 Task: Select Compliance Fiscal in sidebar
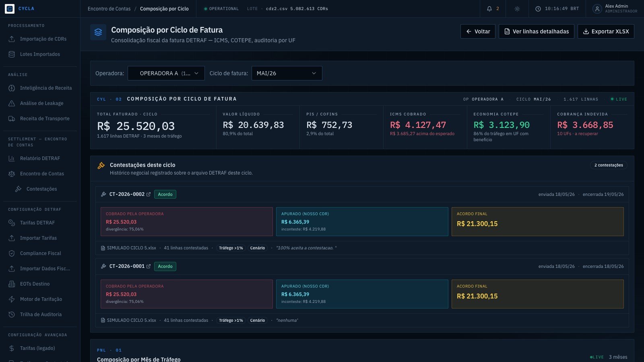coord(40,253)
